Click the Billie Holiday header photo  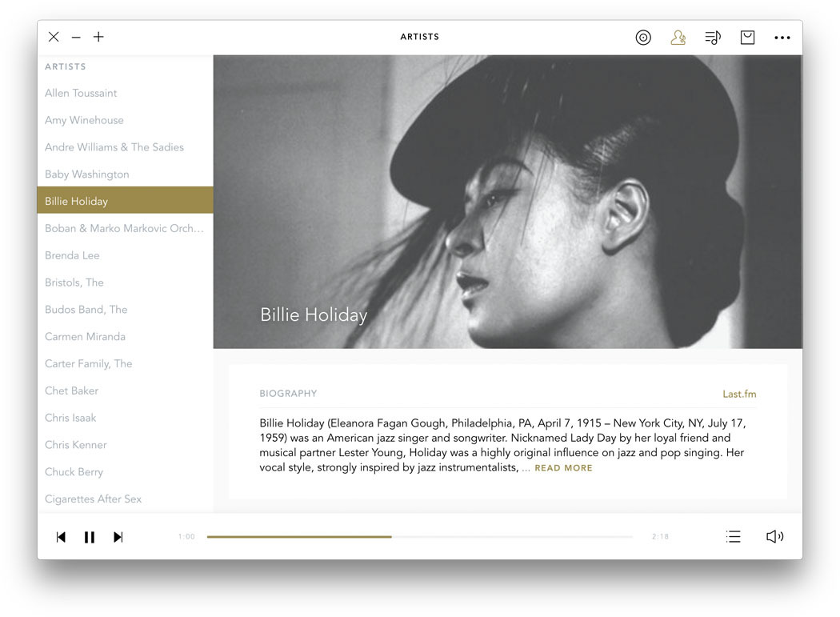point(507,202)
